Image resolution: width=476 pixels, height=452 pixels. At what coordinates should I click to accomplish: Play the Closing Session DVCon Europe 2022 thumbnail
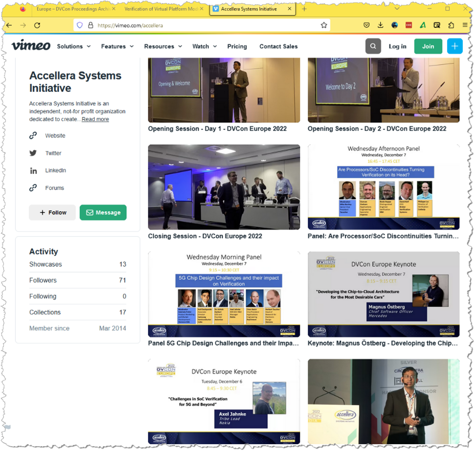coord(224,186)
